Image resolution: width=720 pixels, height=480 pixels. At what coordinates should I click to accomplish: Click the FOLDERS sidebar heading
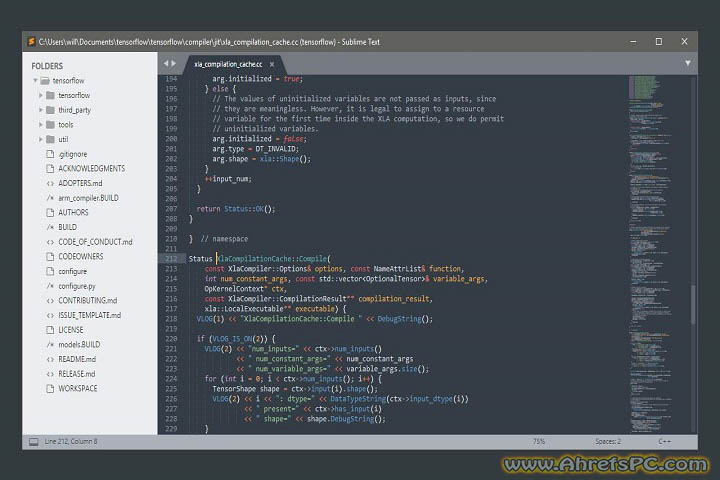[x=47, y=66]
